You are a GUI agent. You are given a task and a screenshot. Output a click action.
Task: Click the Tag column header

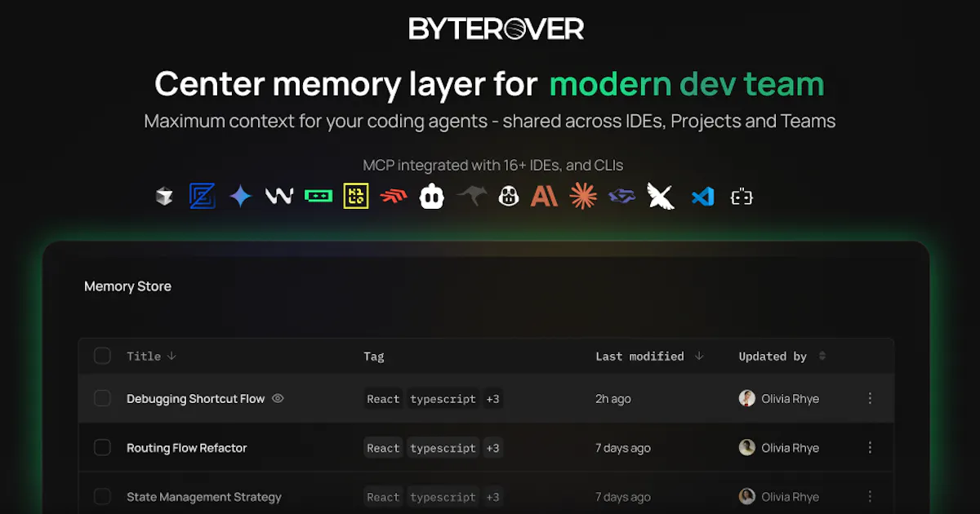(373, 357)
